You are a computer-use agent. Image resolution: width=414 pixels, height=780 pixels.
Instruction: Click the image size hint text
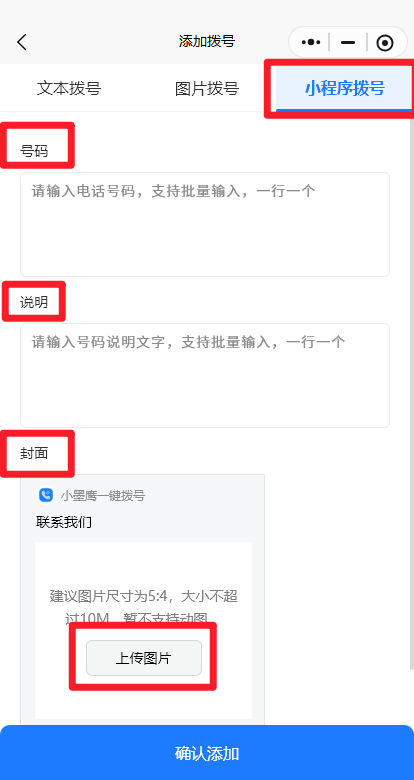[x=143, y=607]
